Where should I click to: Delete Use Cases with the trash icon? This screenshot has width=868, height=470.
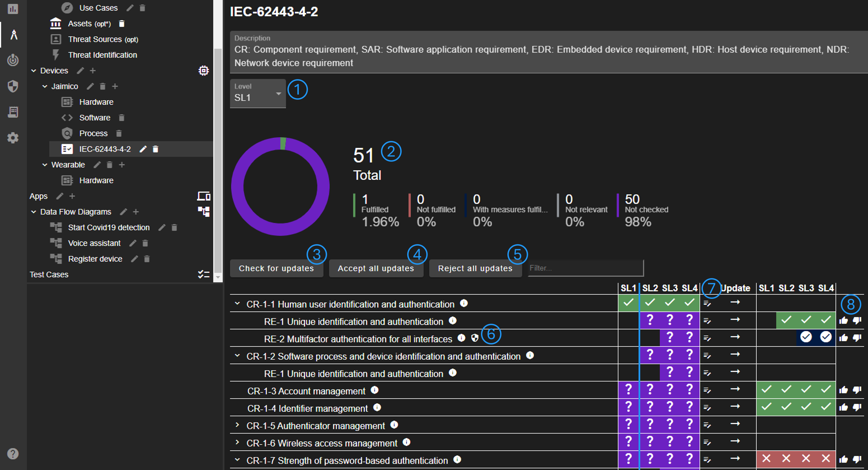[x=143, y=8]
